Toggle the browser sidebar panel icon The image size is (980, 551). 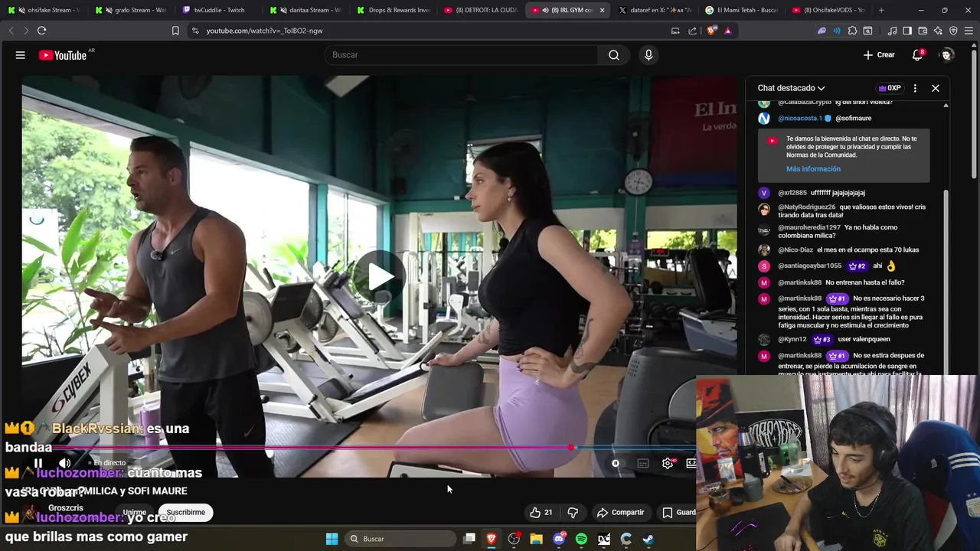pos(907,31)
